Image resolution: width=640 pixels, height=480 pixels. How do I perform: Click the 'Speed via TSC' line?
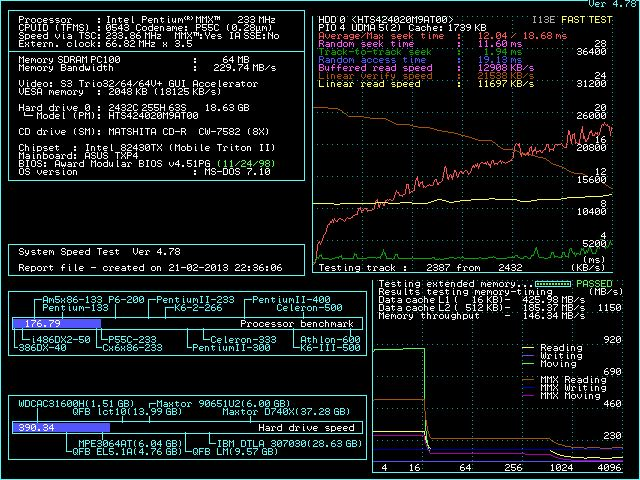pos(149,36)
